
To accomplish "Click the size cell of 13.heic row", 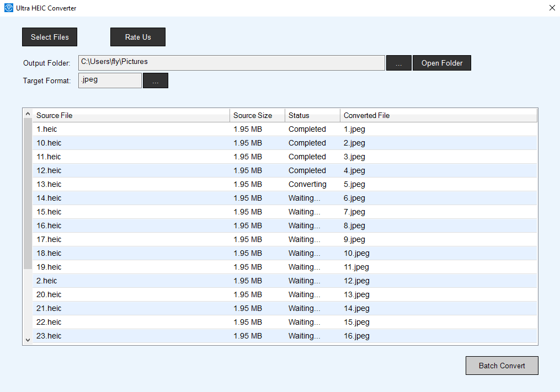I will point(248,184).
